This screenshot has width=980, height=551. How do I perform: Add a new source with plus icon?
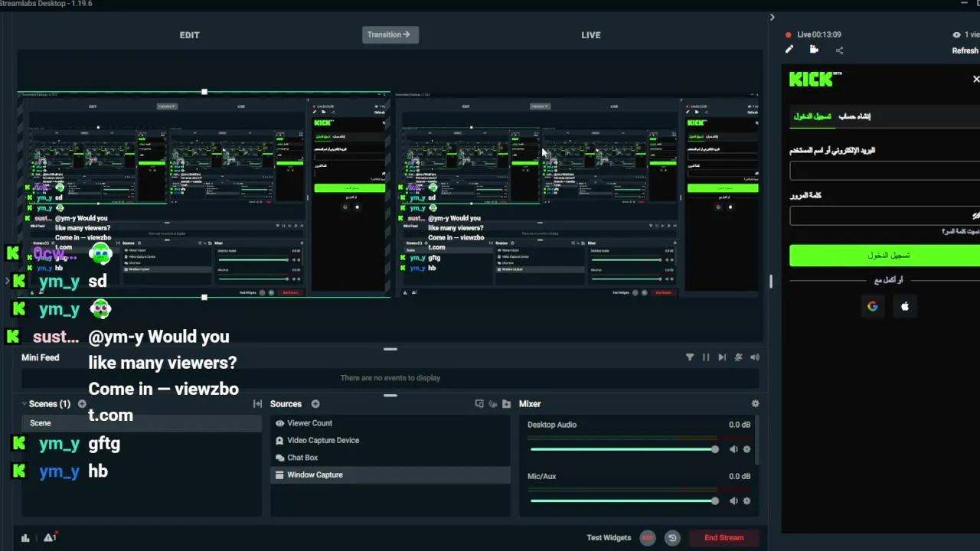click(315, 404)
